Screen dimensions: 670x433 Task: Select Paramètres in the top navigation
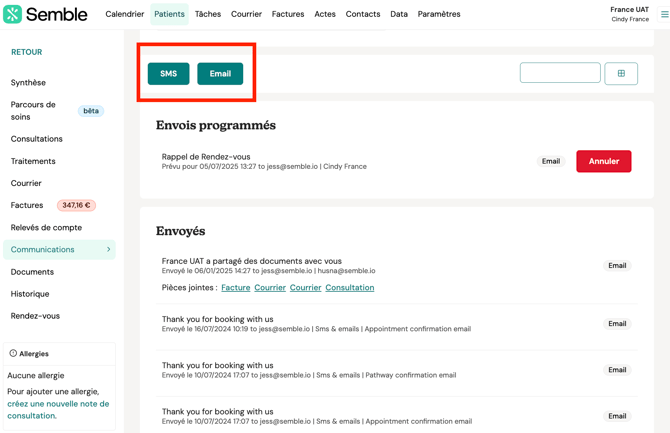pyautogui.click(x=439, y=14)
